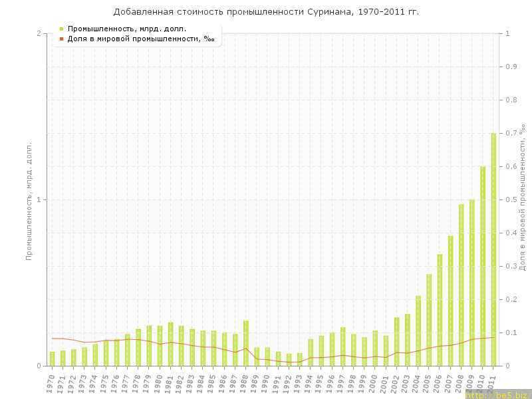The image size is (532, 399).
Task: Open the be5.biz watermark link
Action: 498,394
